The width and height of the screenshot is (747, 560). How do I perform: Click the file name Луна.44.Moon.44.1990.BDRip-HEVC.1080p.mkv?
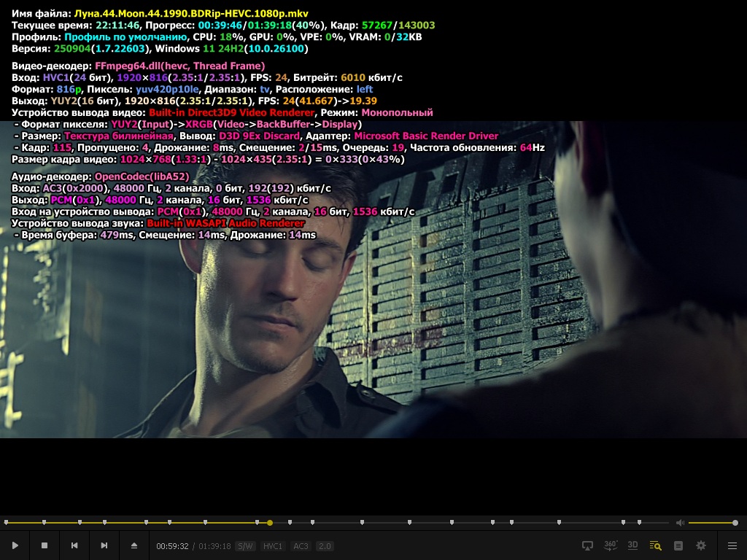point(191,13)
